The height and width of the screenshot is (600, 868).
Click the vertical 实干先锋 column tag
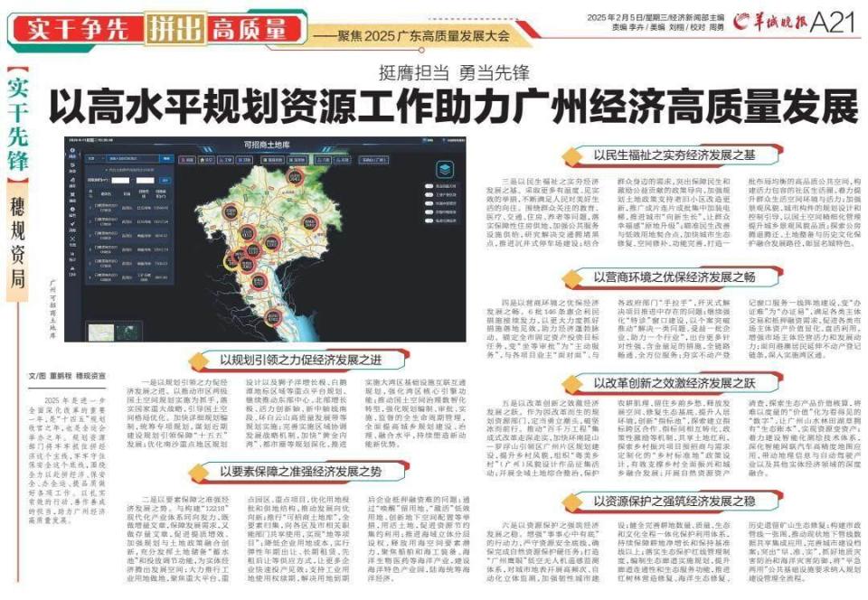tap(18, 126)
